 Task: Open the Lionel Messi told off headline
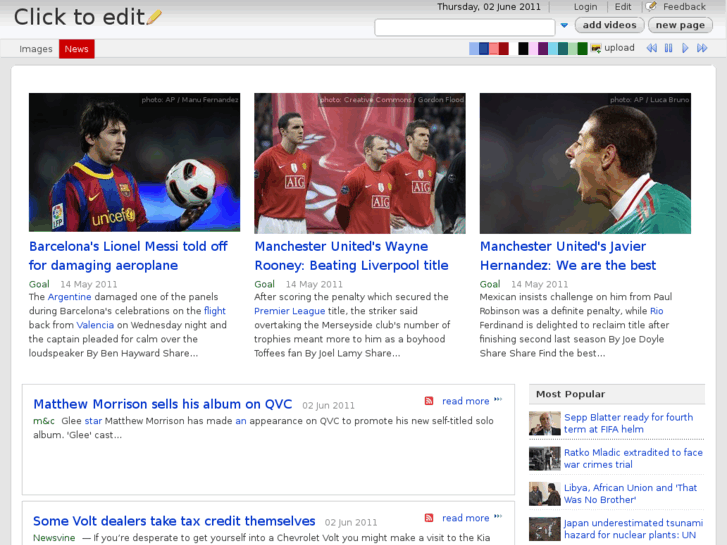click(128, 256)
